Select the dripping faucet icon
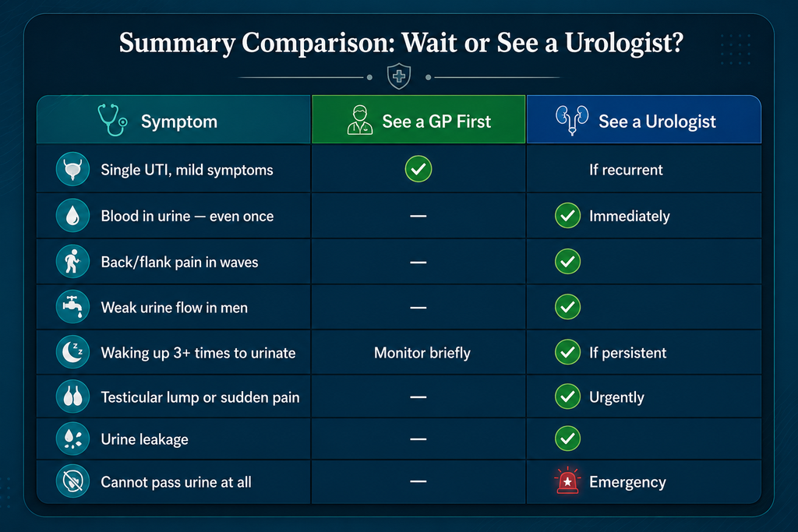The height and width of the screenshot is (532, 798). pyautogui.click(x=72, y=307)
